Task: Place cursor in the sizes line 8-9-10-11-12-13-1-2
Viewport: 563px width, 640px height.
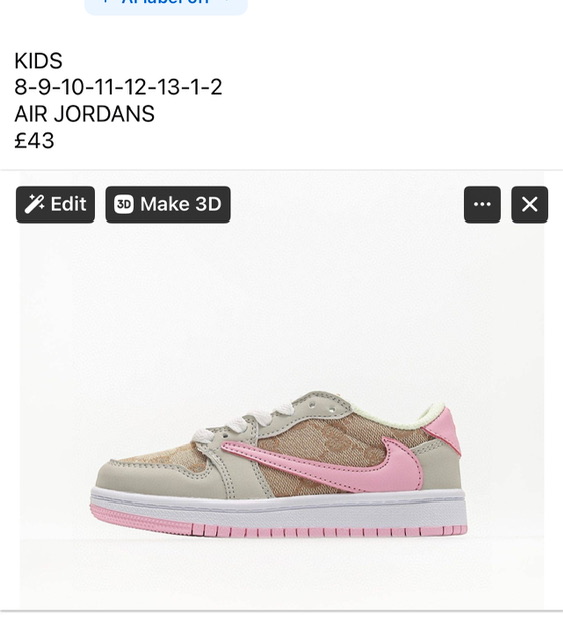Action: point(118,87)
